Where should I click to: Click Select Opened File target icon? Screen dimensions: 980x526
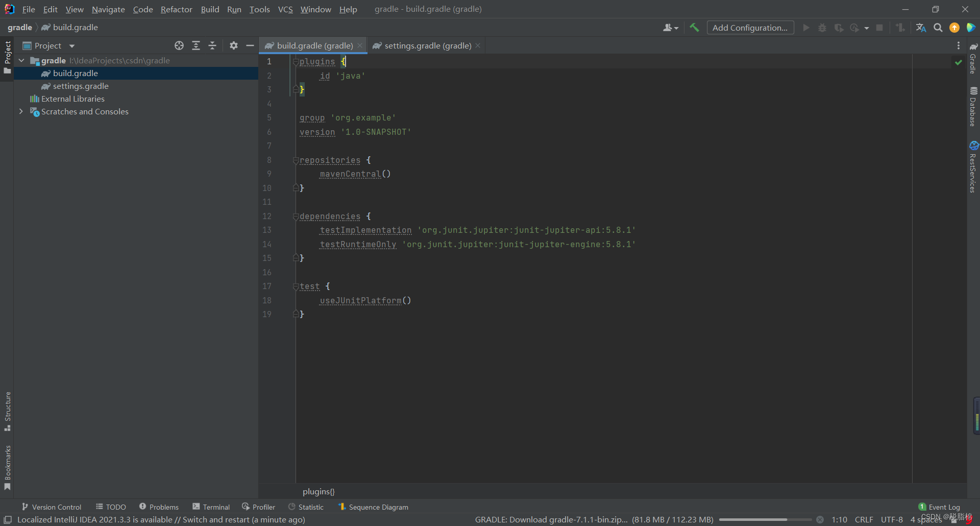(x=179, y=45)
